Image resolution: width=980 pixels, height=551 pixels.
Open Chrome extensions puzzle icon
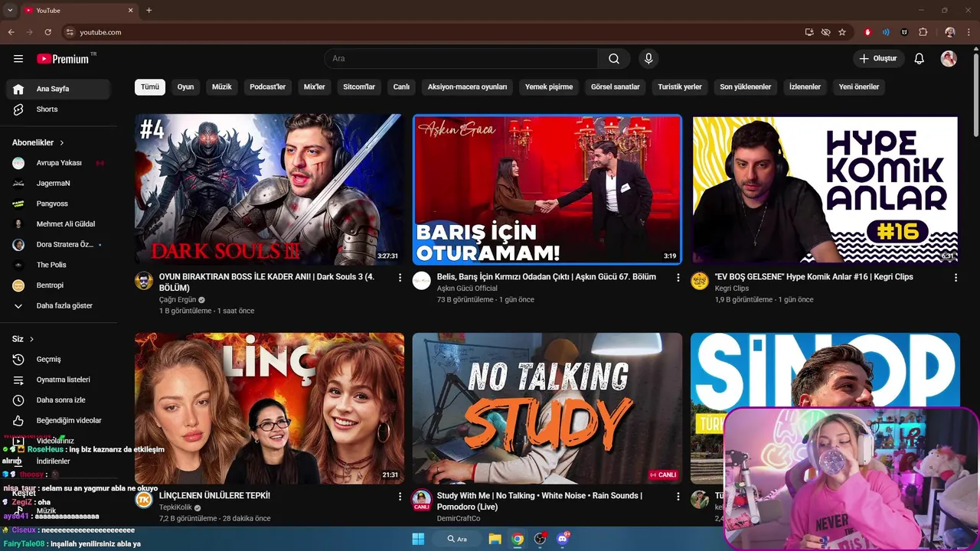point(923,32)
